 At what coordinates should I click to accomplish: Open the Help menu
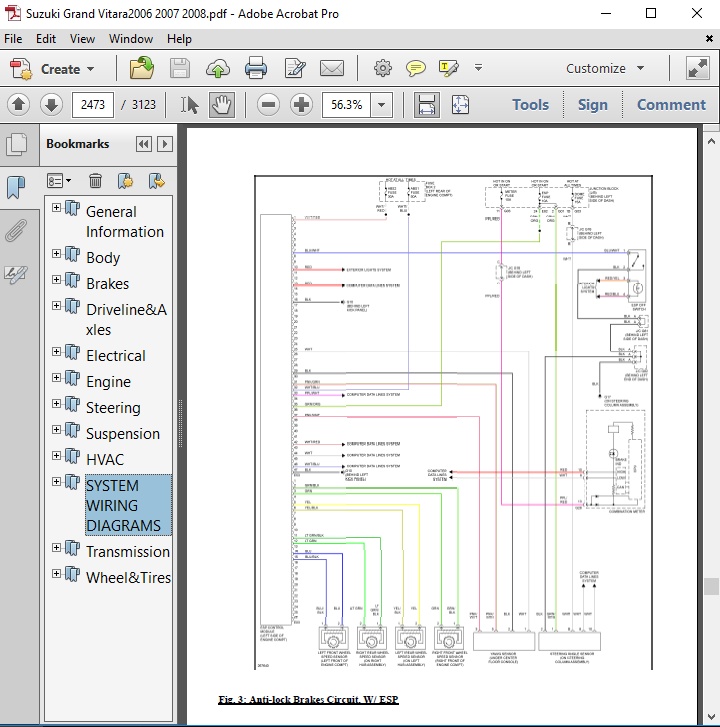pyautogui.click(x=179, y=39)
